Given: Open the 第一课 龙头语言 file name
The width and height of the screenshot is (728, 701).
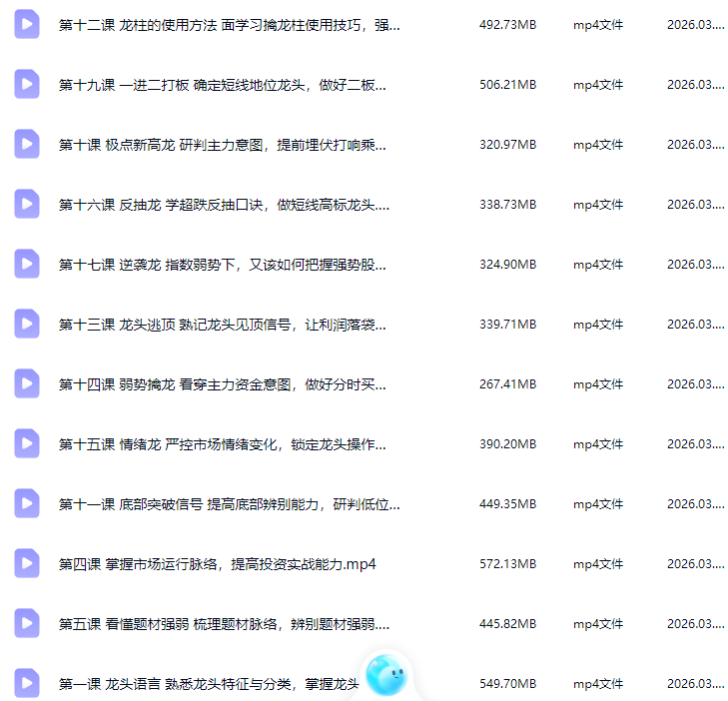Looking at the screenshot, I should coord(208,684).
